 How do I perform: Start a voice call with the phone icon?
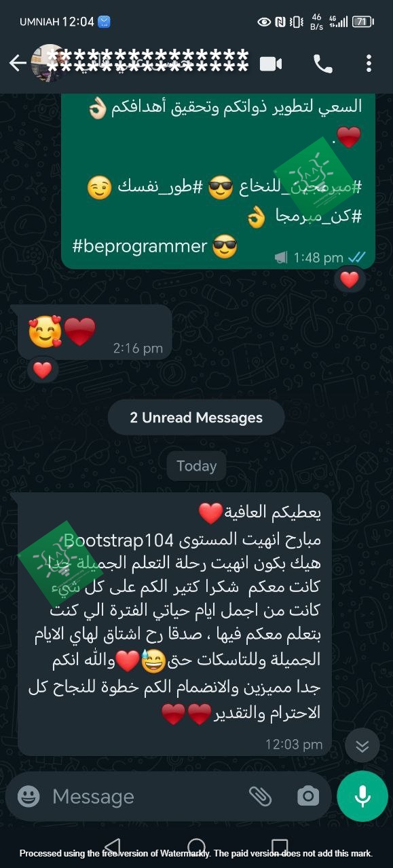(x=322, y=64)
